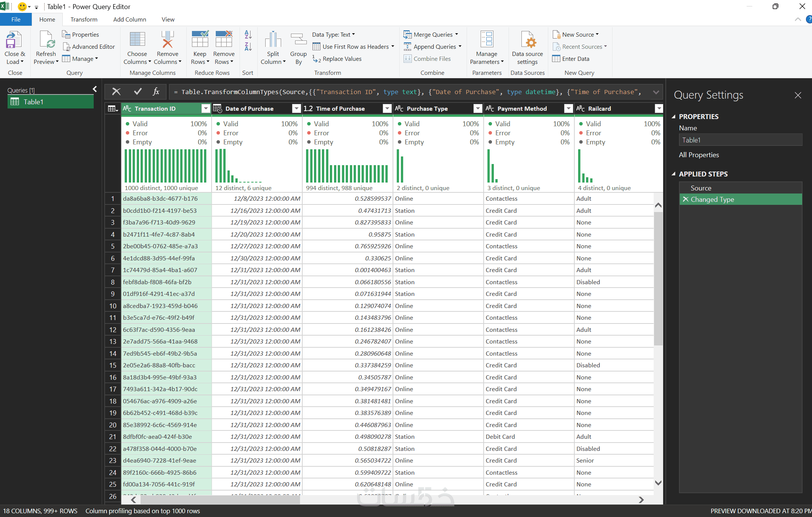Open the Data Type: Text dropdown
Screen dimensions: 812x517
(334, 34)
